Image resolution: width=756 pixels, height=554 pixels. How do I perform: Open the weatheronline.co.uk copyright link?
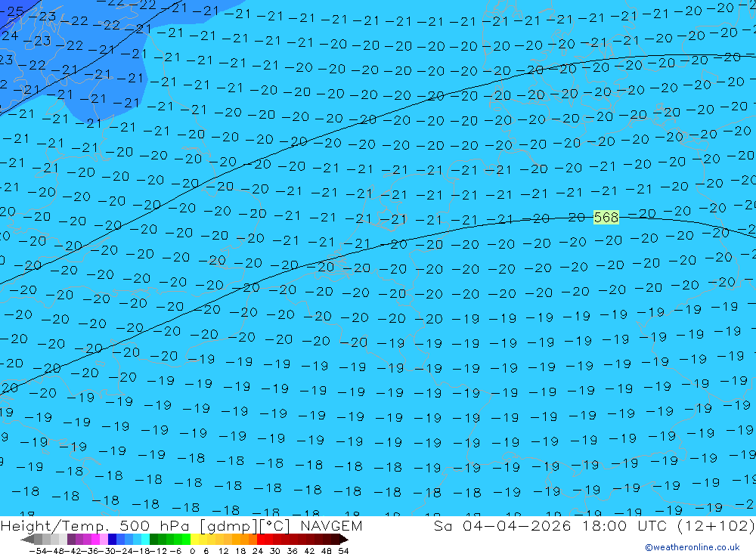pos(692,547)
